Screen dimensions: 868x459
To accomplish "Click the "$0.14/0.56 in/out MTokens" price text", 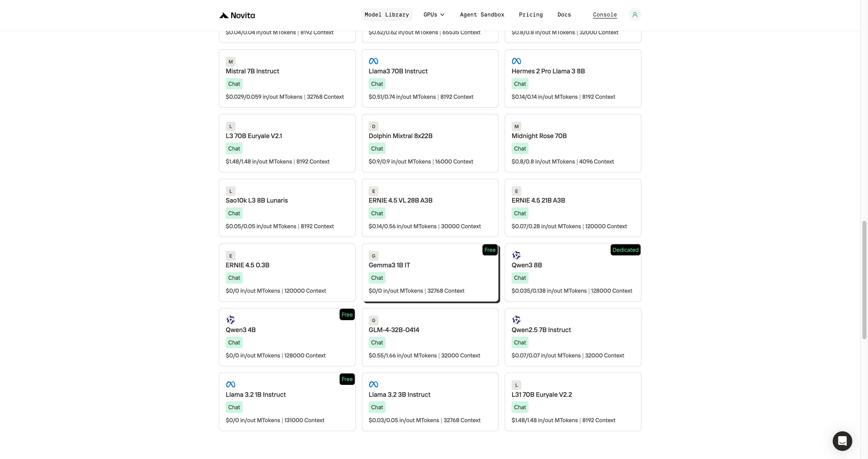I will 402,226.
